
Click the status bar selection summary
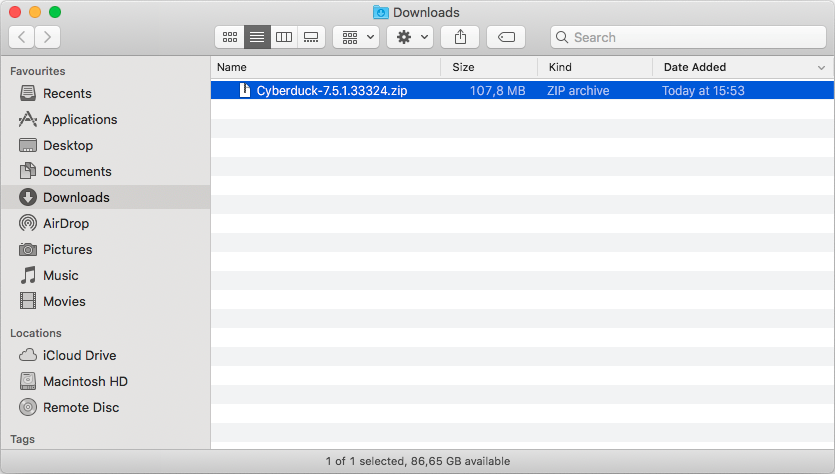click(418, 461)
